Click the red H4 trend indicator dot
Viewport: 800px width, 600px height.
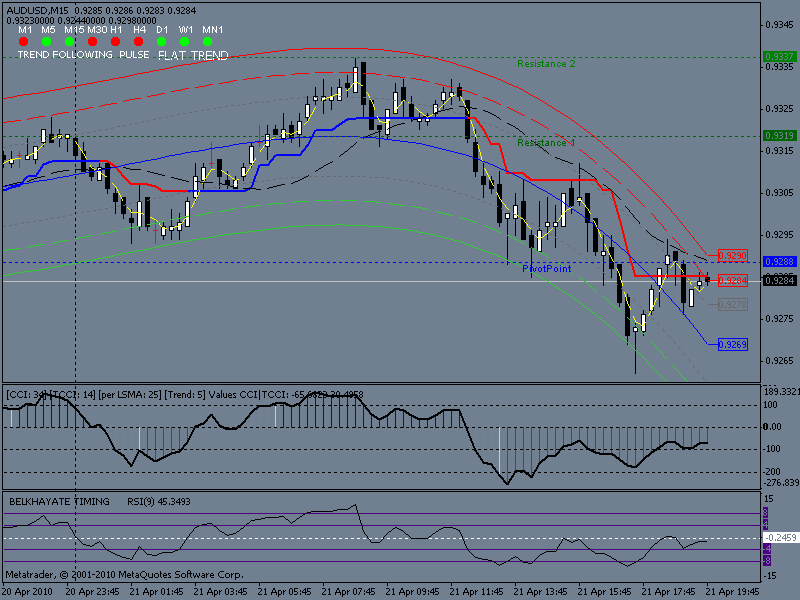[139, 42]
